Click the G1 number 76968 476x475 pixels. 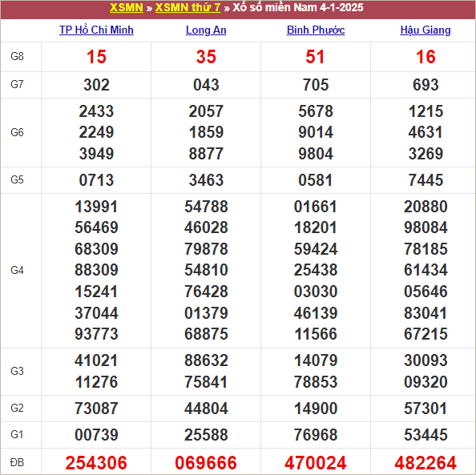(316, 435)
